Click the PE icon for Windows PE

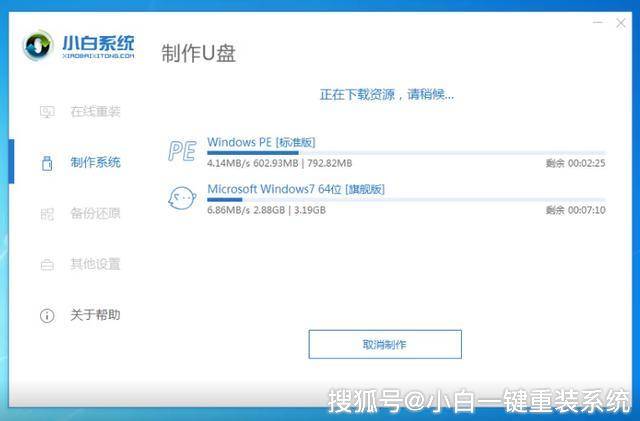(x=182, y=151)
